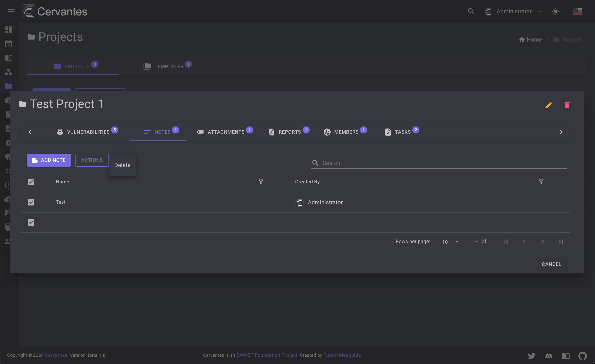Uncheck the Test note row checkbox
Image resolution: width=595 pixels, height=364 pixels.
tap(31, 202)
